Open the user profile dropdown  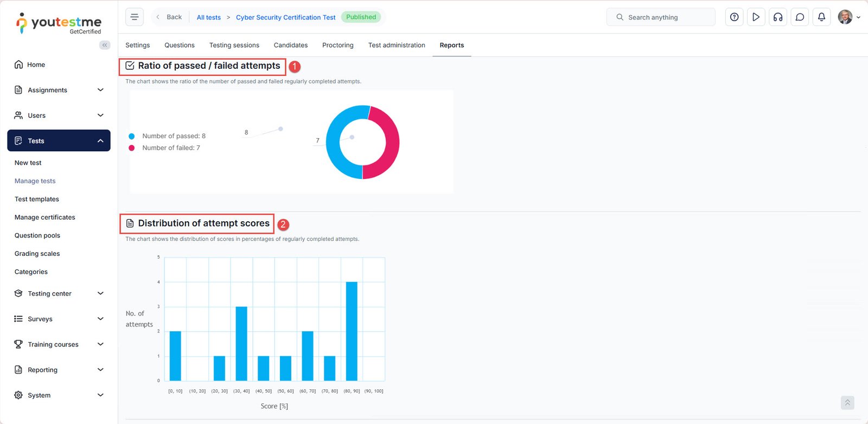849,17
